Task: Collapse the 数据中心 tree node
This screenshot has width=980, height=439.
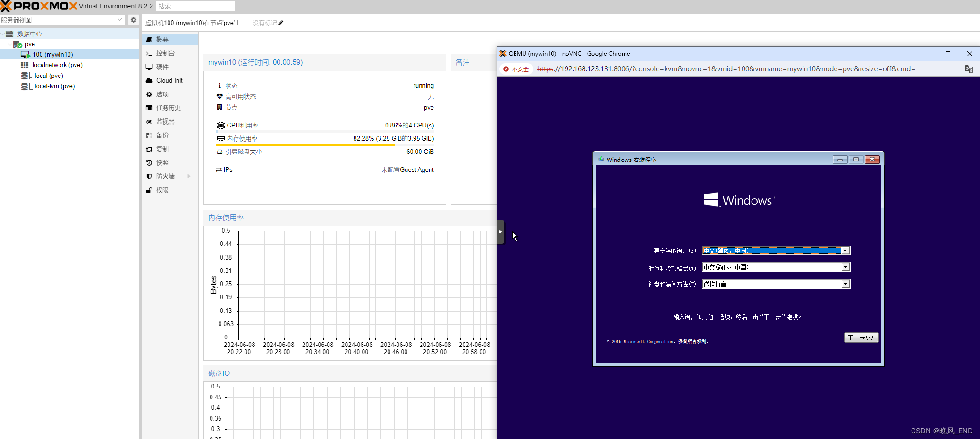Action: [x=3, y=34]
